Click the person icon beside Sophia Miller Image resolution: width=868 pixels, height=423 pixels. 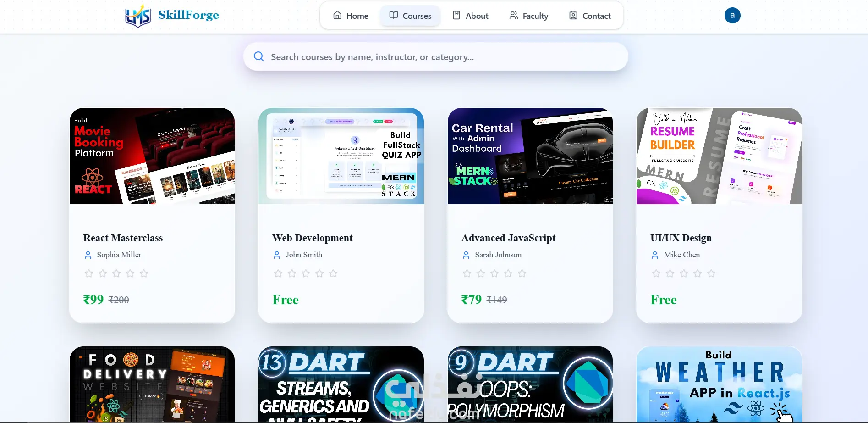pyautogui.click(x=88, y=255)
